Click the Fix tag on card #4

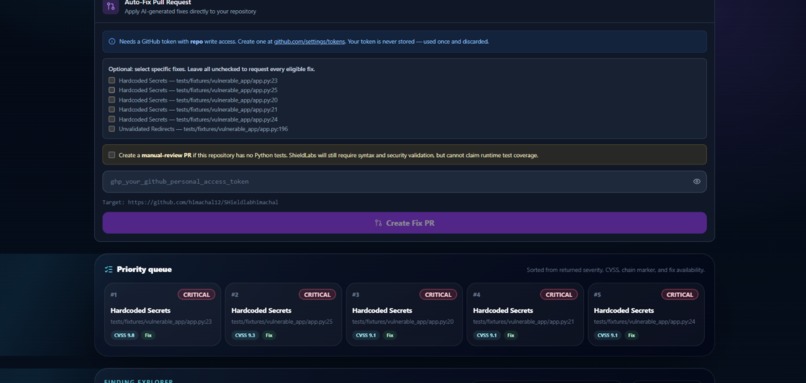[x=510, y=335]
